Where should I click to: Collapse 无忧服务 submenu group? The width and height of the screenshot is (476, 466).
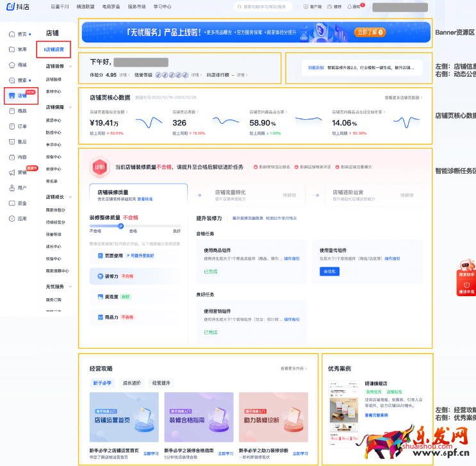point(70,287)
